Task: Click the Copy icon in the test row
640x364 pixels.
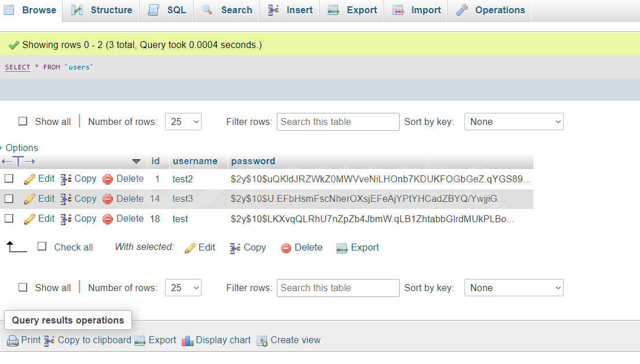Action: (x=66, y=219)
